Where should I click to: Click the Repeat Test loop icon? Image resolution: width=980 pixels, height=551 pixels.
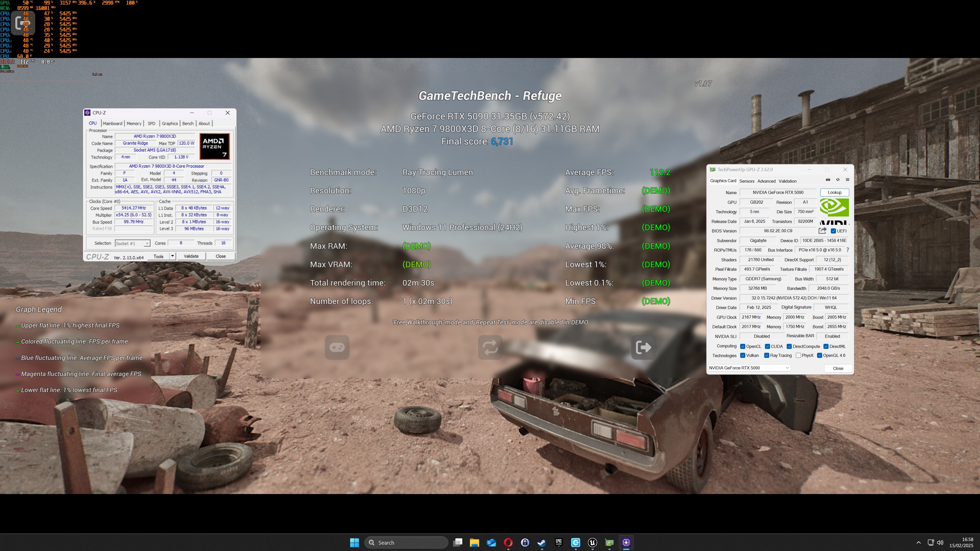click(490, 347)
